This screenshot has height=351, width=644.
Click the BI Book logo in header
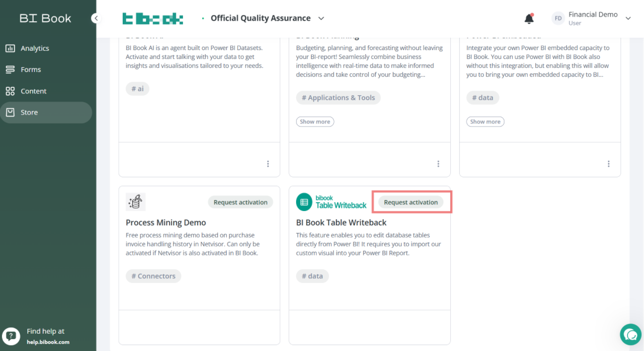point(153,19)
